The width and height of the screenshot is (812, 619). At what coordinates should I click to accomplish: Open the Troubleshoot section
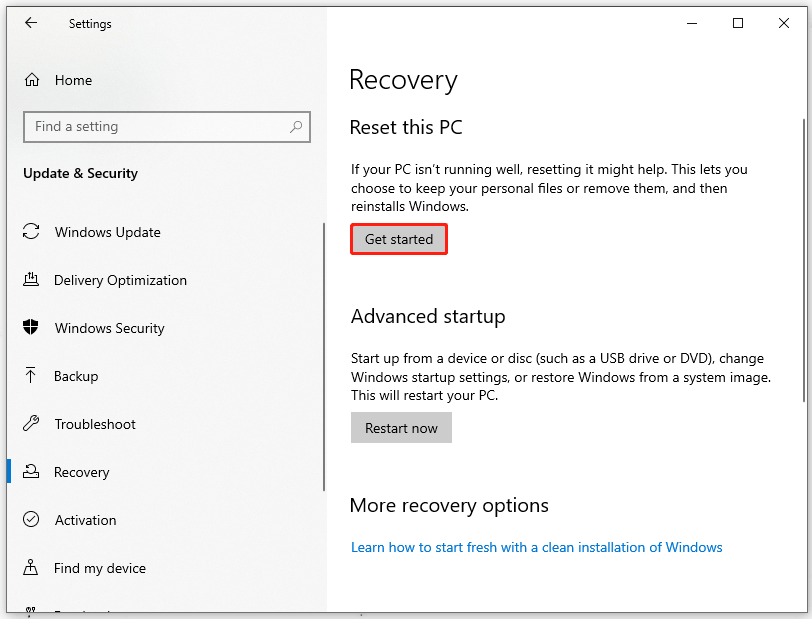pyautogui.click(x=95, y=424)
